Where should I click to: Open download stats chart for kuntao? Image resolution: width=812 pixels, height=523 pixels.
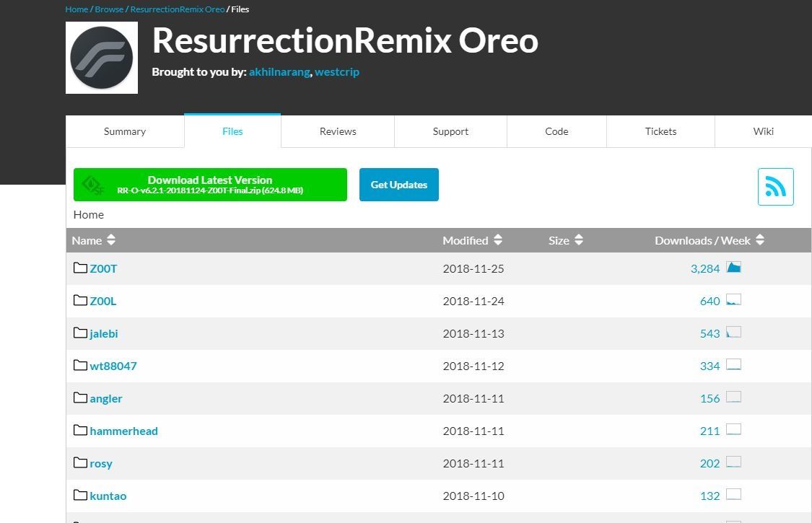(733, 495)
